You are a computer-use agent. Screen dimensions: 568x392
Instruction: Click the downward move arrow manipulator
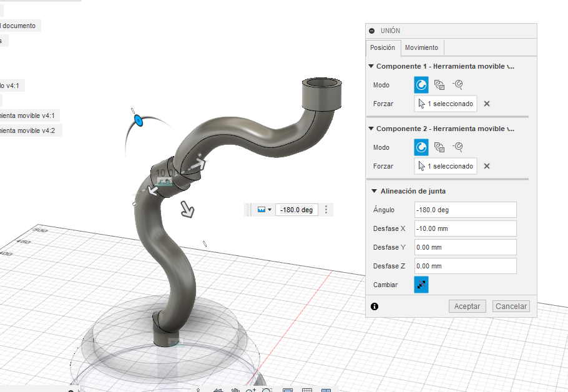point(187,209)
